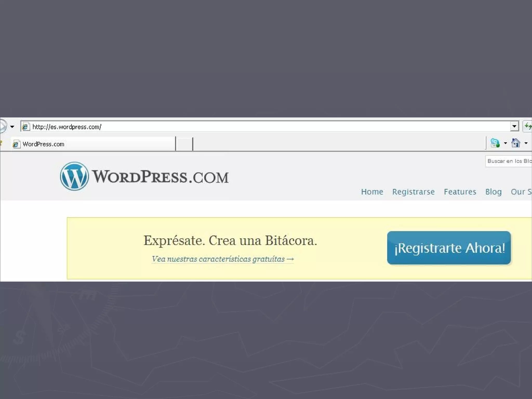Click the page icon in address bar
532x399 pixels.
click(25, 127)
